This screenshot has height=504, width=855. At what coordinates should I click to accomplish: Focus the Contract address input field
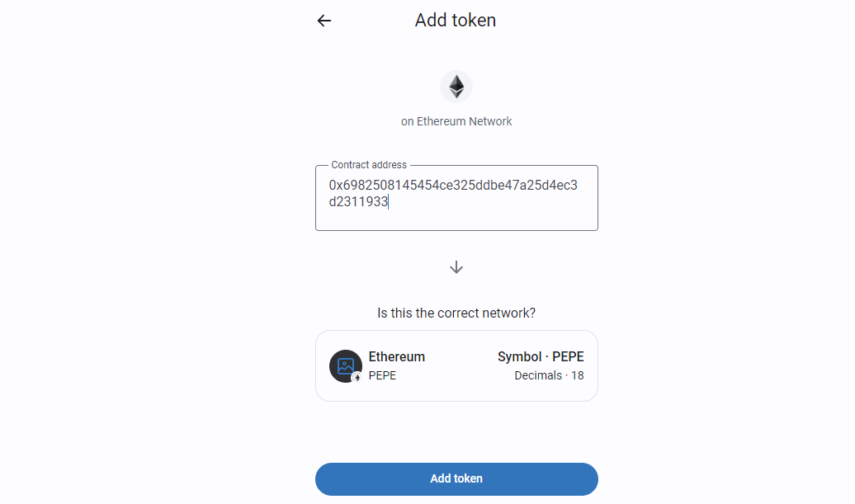coord(456,198)
